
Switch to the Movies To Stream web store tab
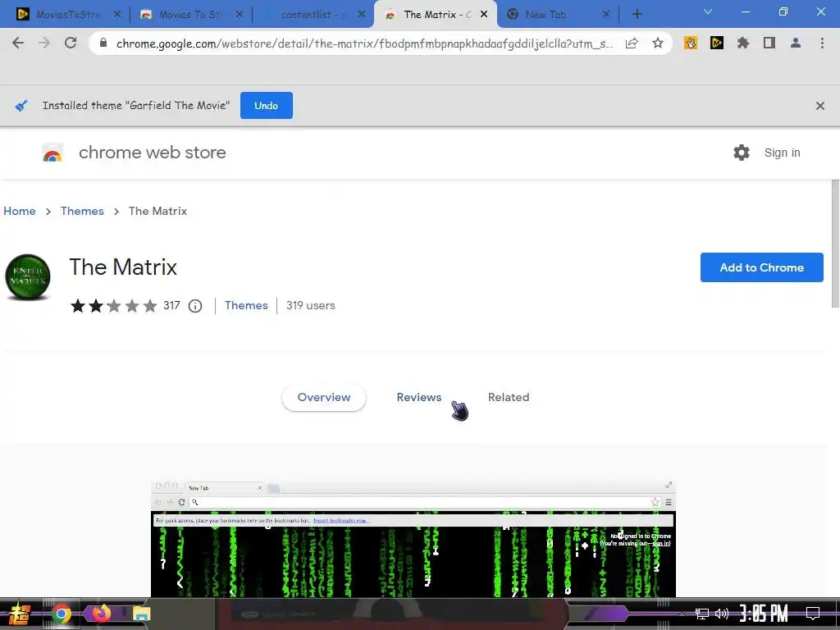[x=190, y=14]
